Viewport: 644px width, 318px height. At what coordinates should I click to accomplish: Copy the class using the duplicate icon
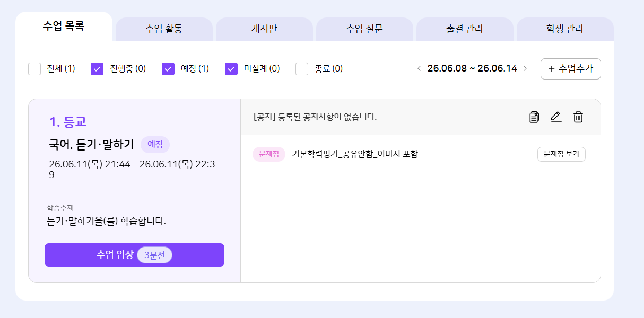click(x=534, y=117)
